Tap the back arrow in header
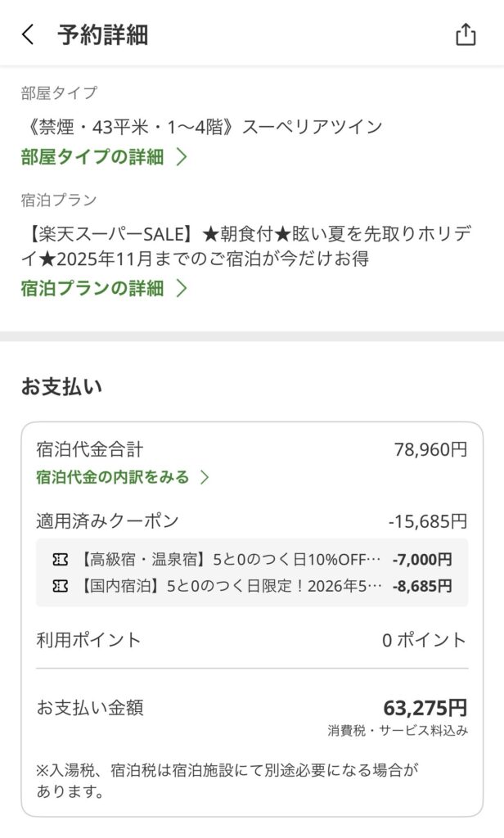Image resolution: width=504 pixels, height=838 pixels. point(29,34)
